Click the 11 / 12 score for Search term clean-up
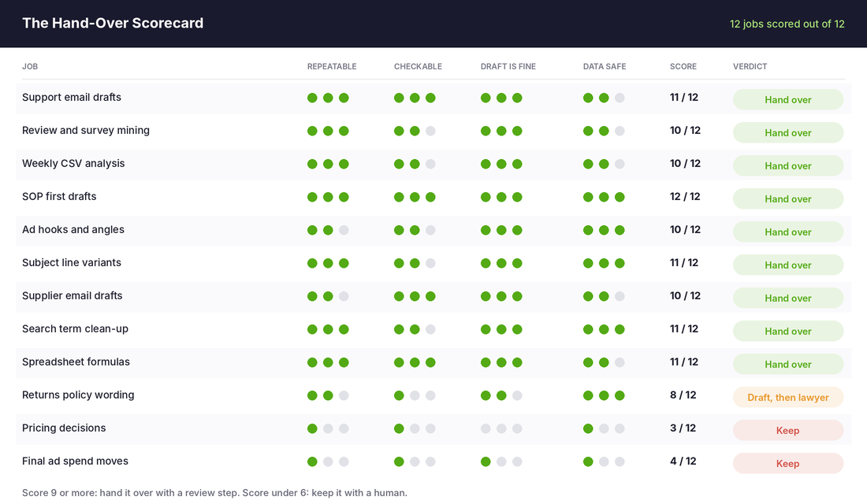This screenshot has width=867, height=504. point(684,329)
